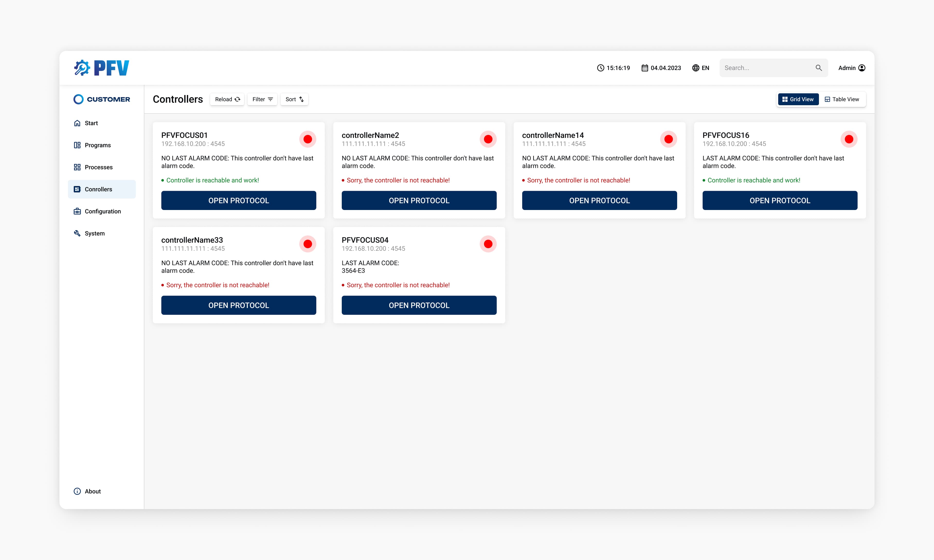Click the red status dot on PFVFOCUS01

point(308,139)
